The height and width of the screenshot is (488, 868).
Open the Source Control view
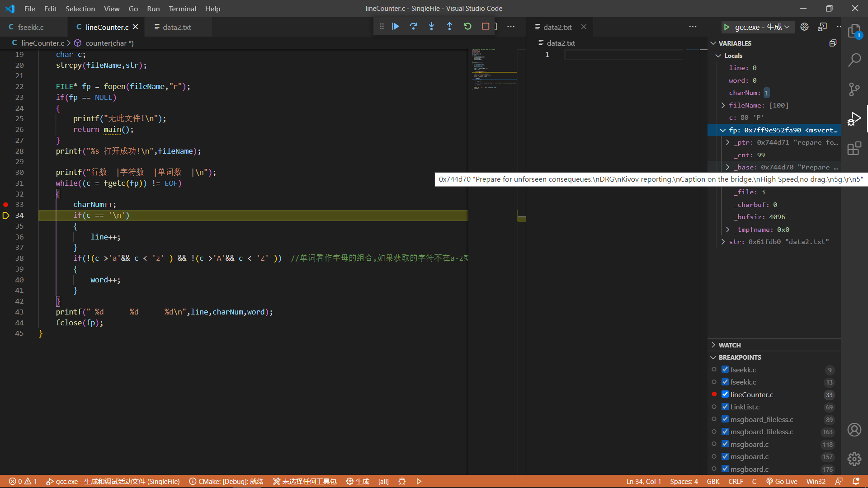[854, 89]
